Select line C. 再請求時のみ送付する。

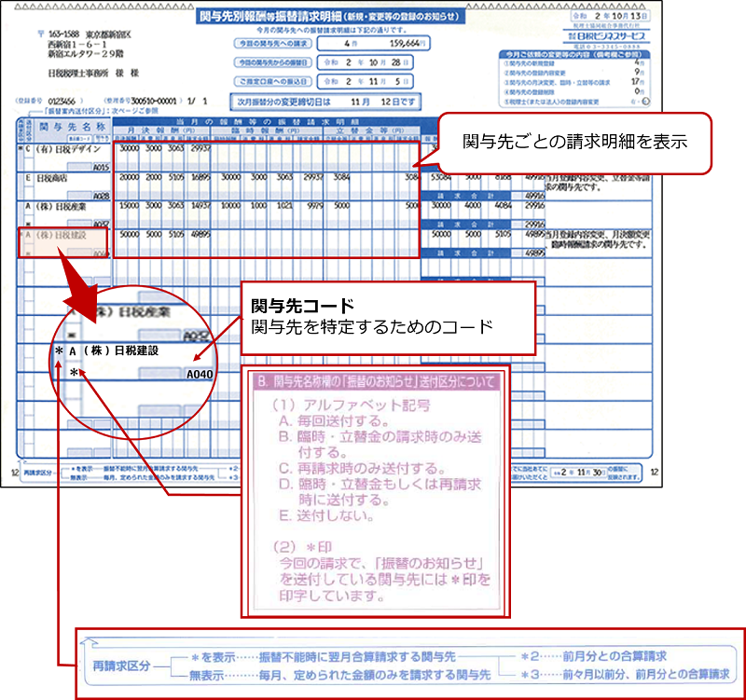362,469
